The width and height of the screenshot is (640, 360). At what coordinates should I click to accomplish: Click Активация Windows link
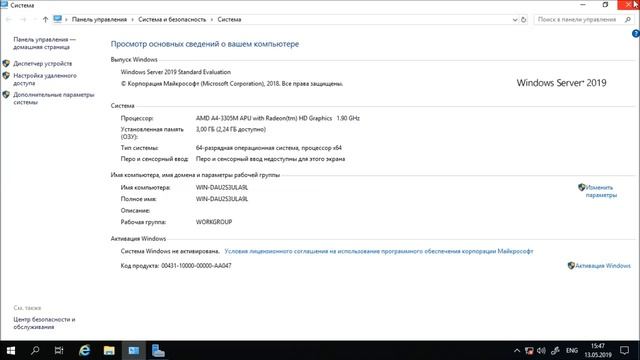[x=603, y=266]
